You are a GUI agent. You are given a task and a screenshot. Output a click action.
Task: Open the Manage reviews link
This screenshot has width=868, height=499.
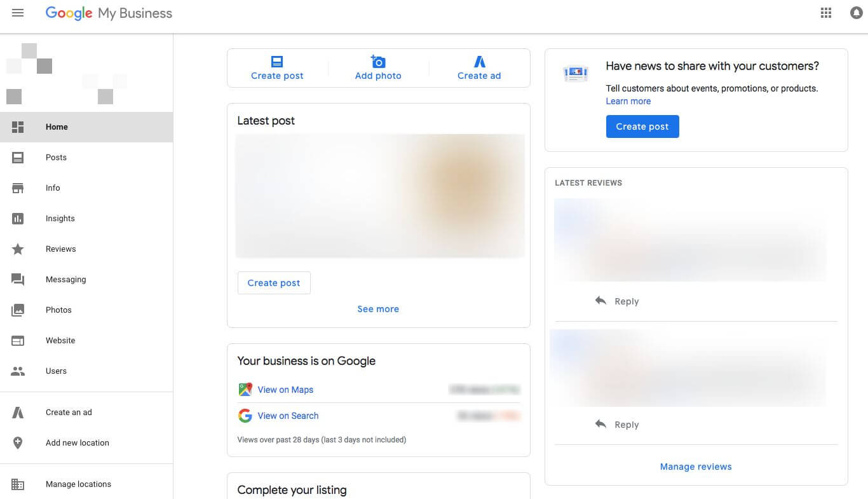(x=696, y=467)
